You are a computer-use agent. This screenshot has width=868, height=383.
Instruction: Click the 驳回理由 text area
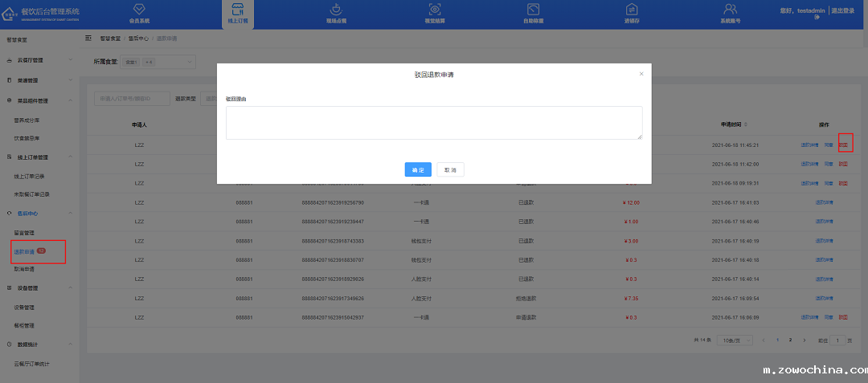[433, 123]
